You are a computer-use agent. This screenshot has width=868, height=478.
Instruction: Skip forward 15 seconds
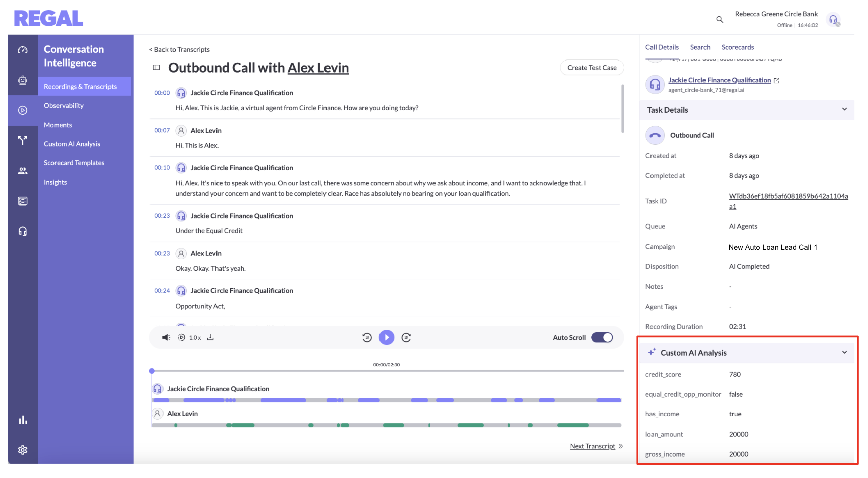click(x=406, y=338)
